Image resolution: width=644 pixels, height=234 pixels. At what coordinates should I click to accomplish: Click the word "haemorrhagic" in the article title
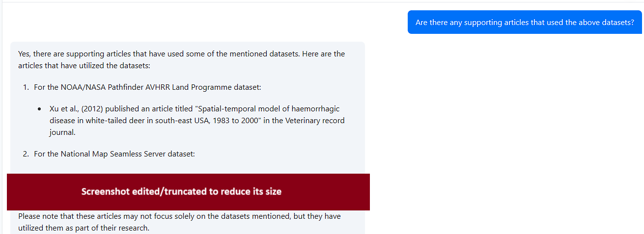(x=317, y=109)
